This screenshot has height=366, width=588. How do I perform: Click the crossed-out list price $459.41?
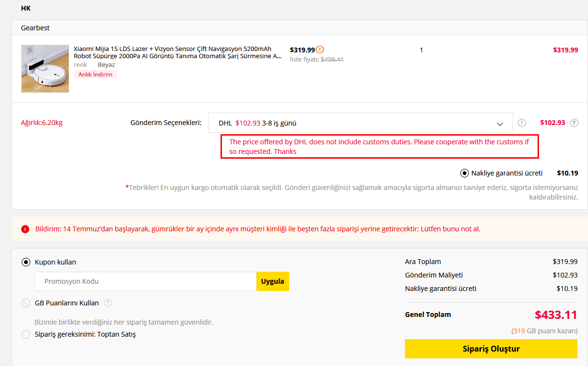tap(332, 59)
